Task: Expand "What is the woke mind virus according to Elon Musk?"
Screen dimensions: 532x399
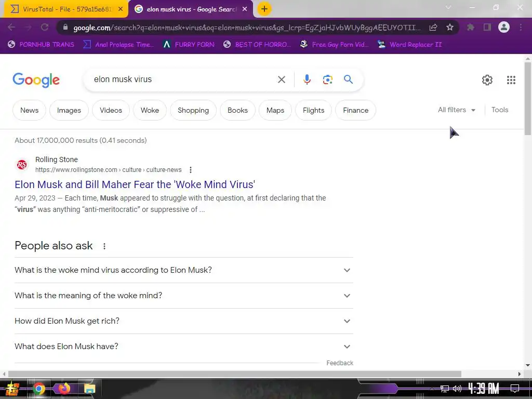Action: coord(184,270)
